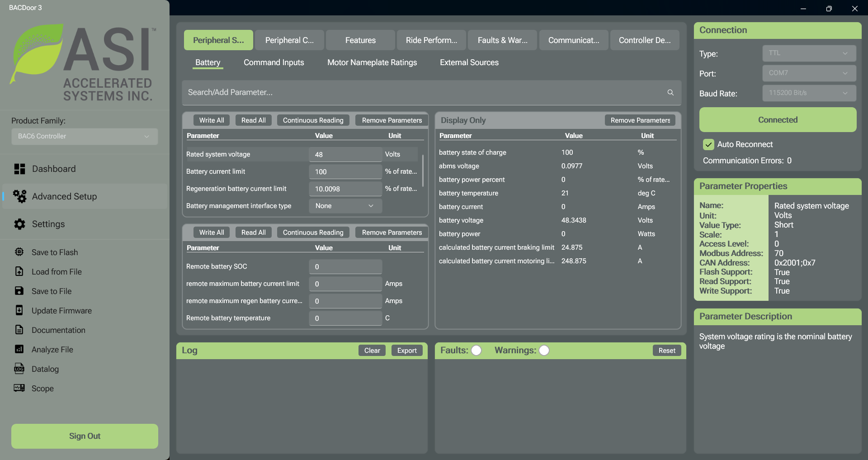Click the Datalog icon
Viewport: 868px width, 460px height.
[x=19, y=369]
